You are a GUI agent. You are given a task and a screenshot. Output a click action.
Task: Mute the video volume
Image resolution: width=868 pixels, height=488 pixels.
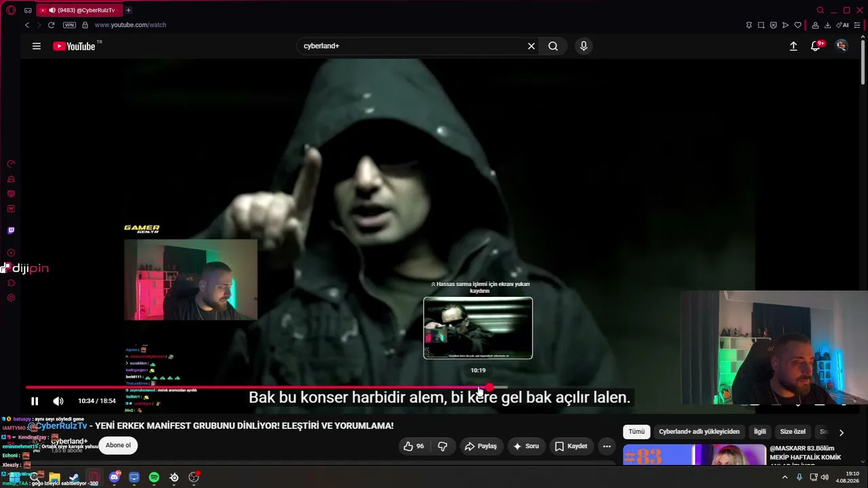point(58,401)
